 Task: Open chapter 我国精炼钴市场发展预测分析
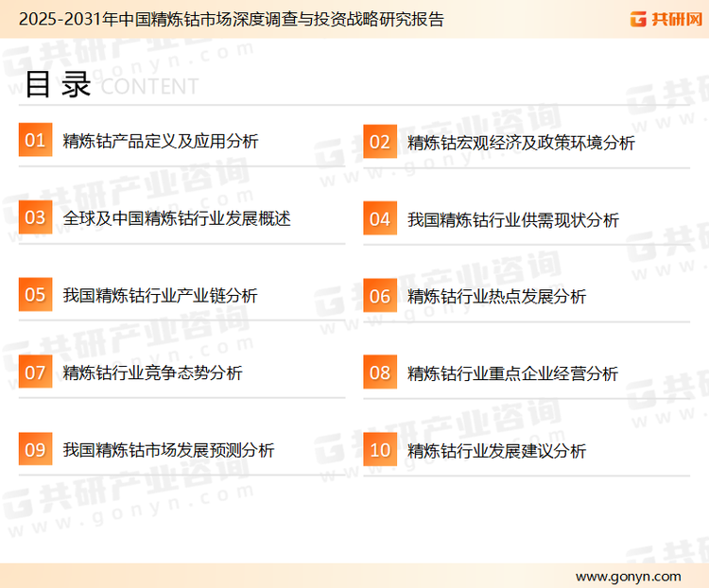(168, 451)
